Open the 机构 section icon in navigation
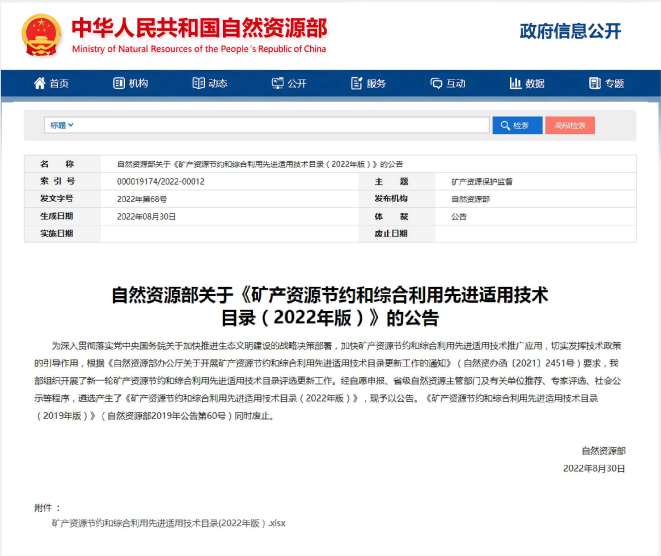Viewport: 661px width, 556px height. 119,84
